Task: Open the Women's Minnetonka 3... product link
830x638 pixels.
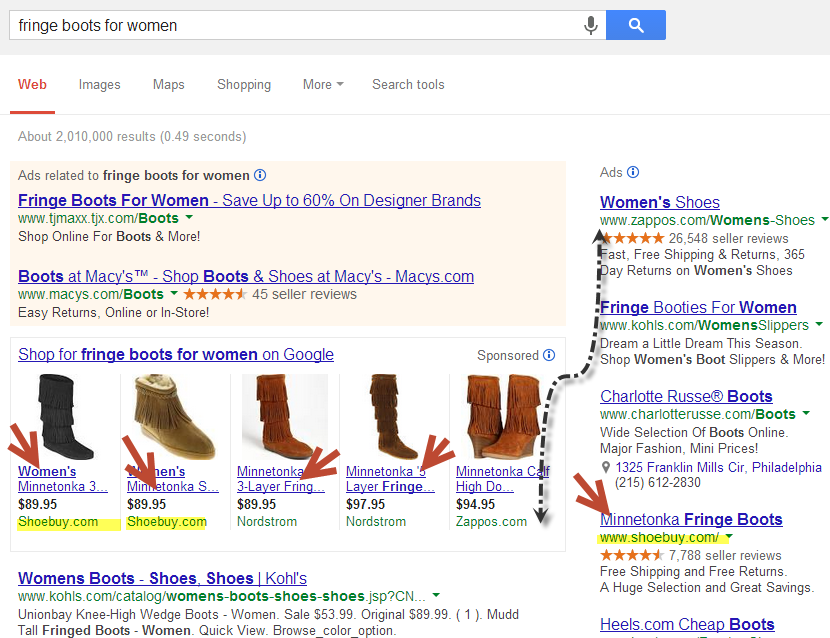Action: pyautogui.click(x=62, y=479)
